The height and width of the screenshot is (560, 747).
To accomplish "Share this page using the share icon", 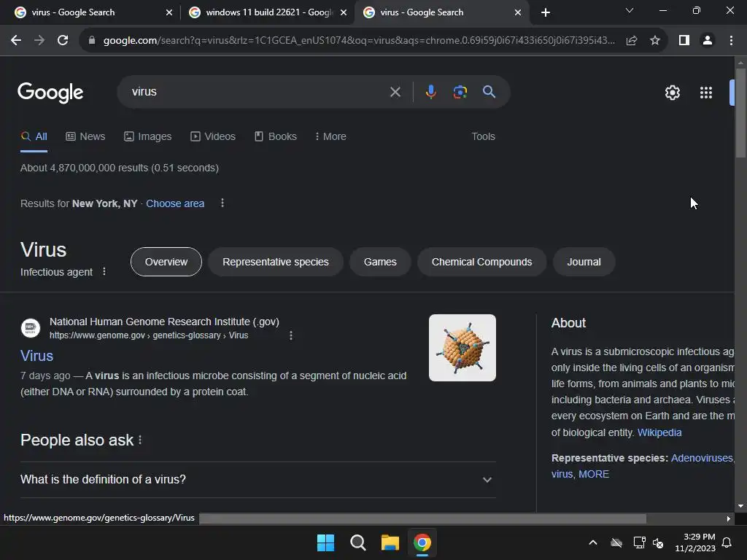I will pos(632,41).
